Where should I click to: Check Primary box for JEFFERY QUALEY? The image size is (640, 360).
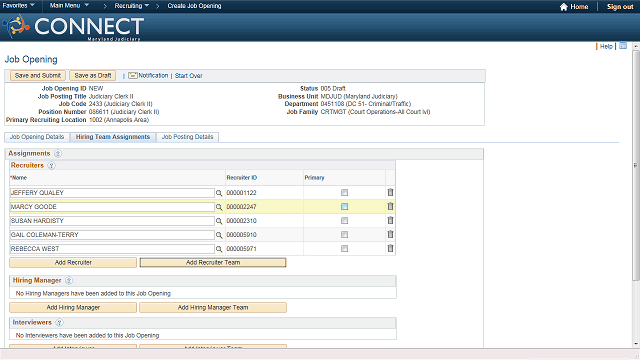(x=344, y=193)
